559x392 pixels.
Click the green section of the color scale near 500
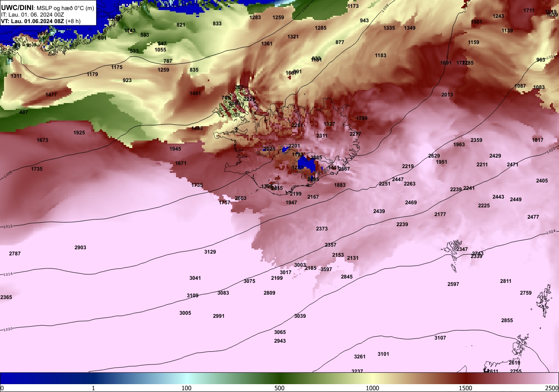pos(279,378)
